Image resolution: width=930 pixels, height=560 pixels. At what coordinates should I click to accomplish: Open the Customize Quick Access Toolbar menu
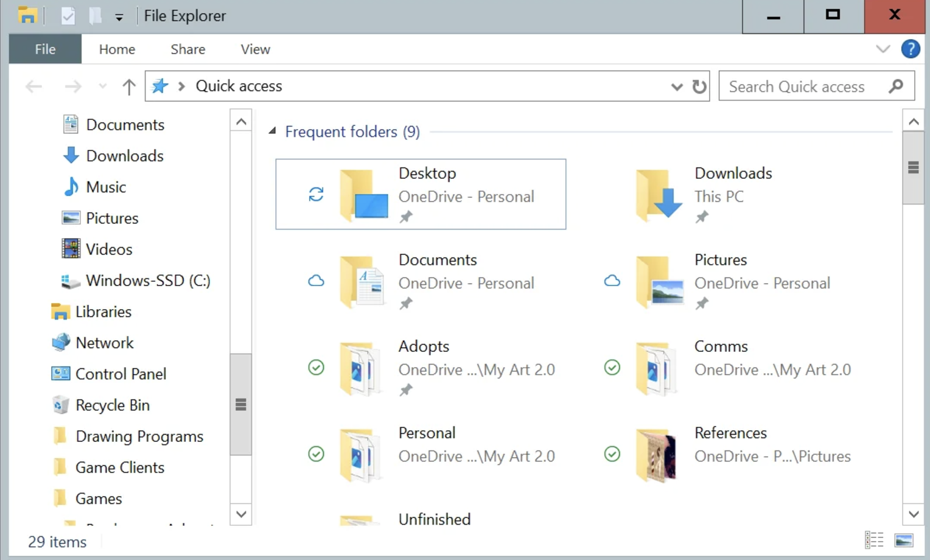tap(119, 17)
